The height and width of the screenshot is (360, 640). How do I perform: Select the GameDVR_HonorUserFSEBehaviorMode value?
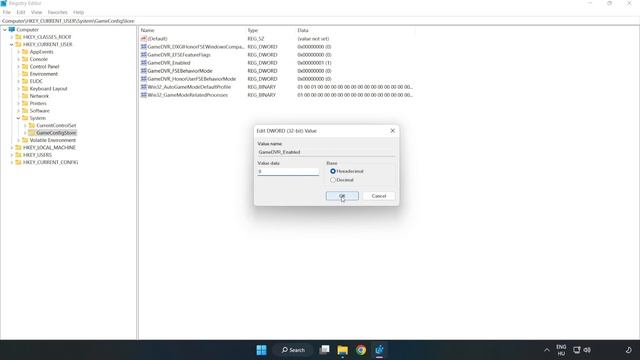click(x=191, y=79)
